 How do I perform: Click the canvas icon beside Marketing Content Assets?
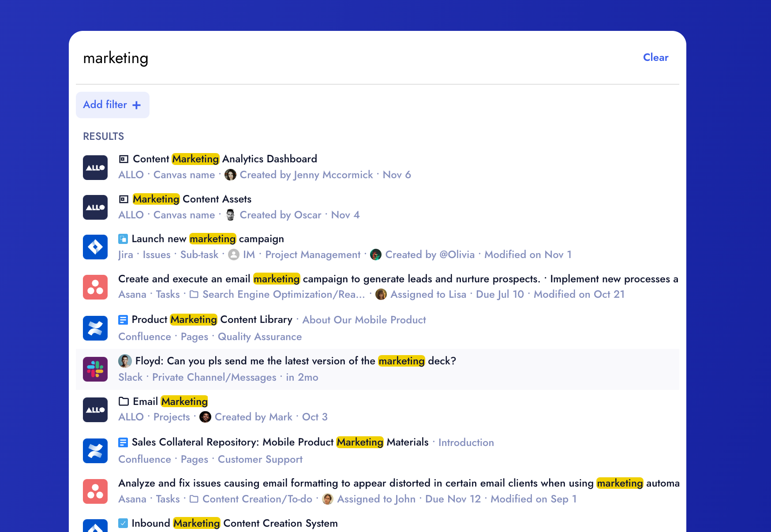[124, 199]
